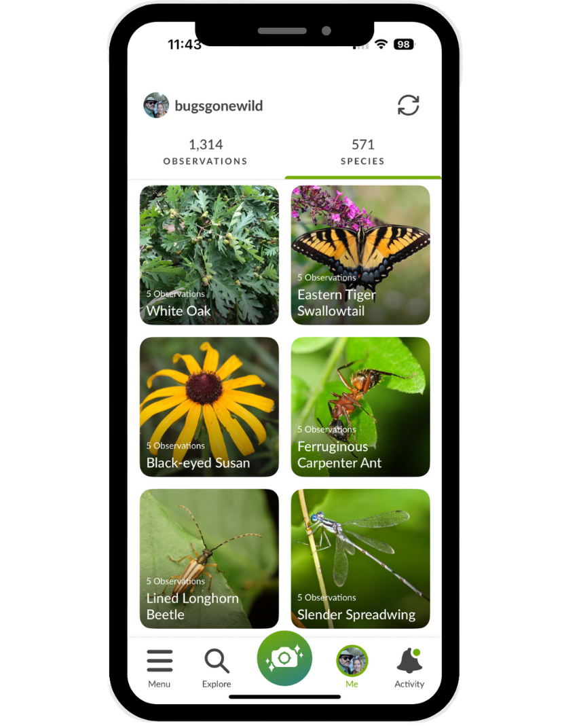Tap the Wi-Fi status icon
This screenshot has height=728, width=562.
[381, 44]
